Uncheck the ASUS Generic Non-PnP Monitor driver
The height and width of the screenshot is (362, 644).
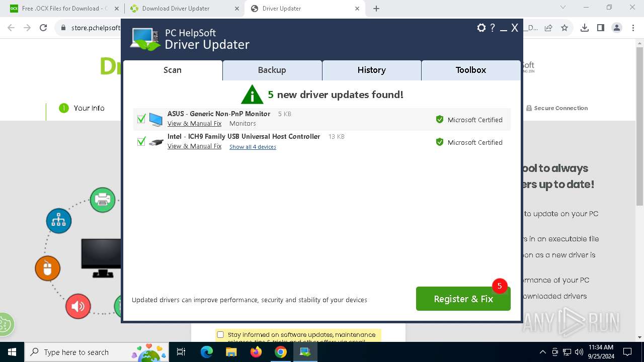141,119
